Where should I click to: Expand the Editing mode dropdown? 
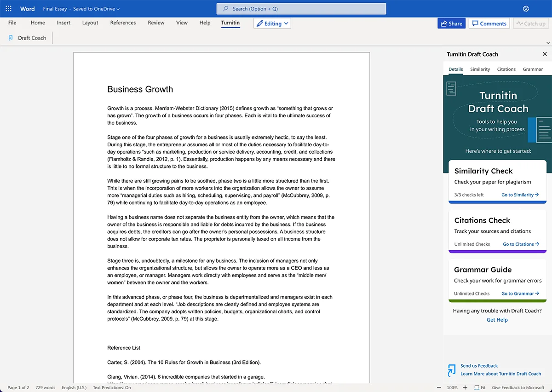point(272,23)
